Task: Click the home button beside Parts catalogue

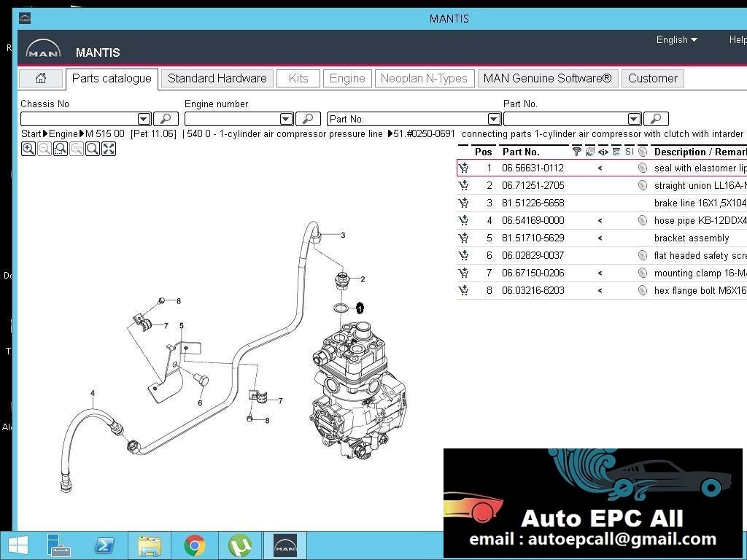Action: (41, 78)
